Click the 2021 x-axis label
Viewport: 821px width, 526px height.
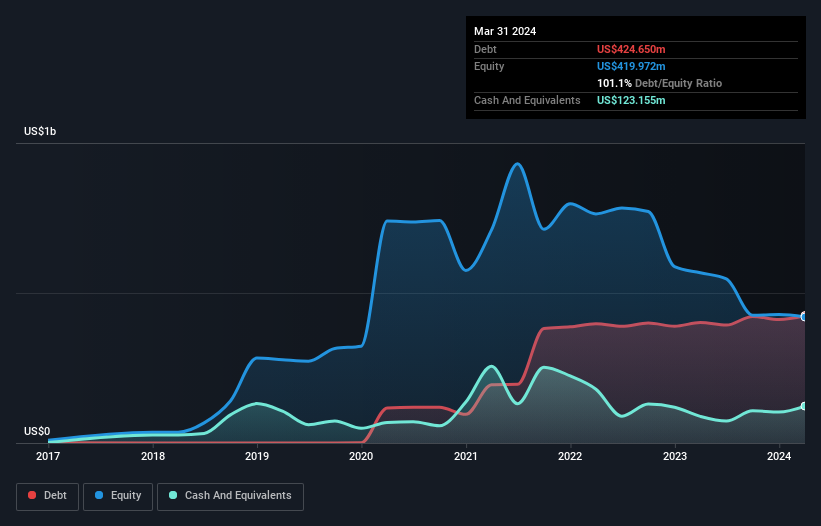click(x=465, y=456)
